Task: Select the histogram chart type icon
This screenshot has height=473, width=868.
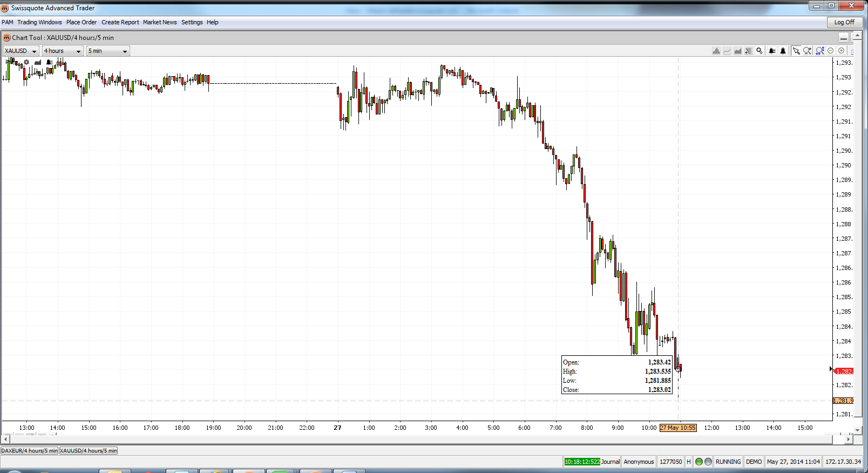Action: (716, 51)
